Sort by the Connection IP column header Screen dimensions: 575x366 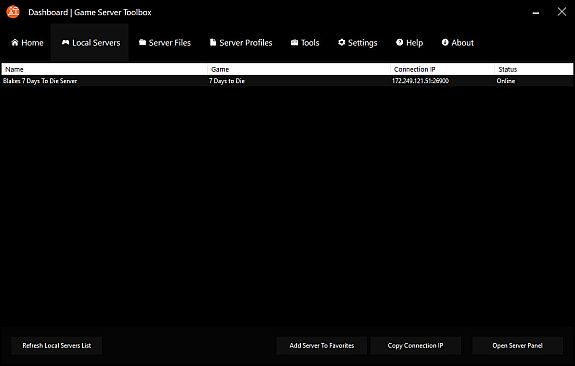pos(442,69)
